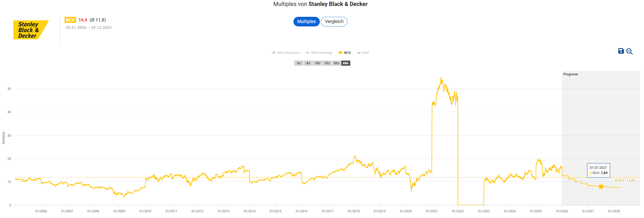This screenshot has height=218, width=644.
Task: Select the 5J time range
Action: (x=299, y=63)
